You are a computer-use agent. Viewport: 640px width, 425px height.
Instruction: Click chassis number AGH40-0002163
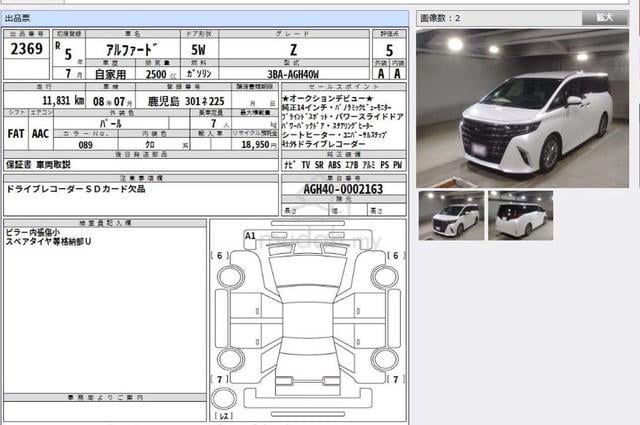coord(343,189)
